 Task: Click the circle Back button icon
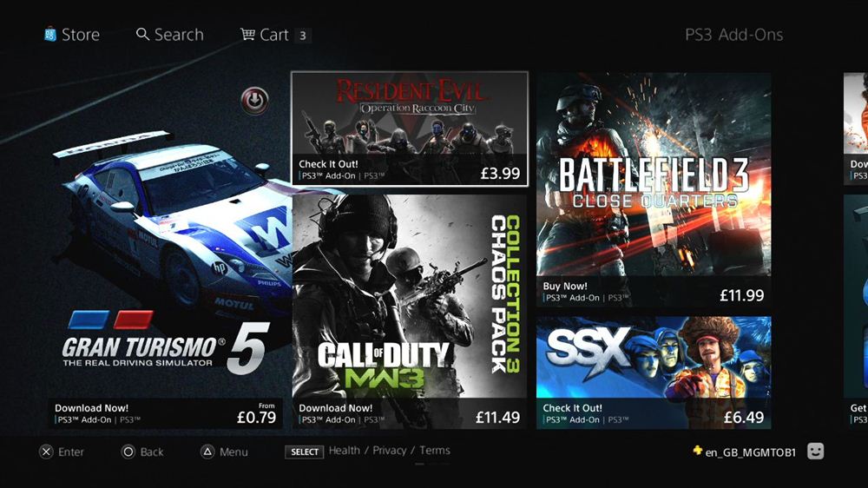[x=128, y=452]
